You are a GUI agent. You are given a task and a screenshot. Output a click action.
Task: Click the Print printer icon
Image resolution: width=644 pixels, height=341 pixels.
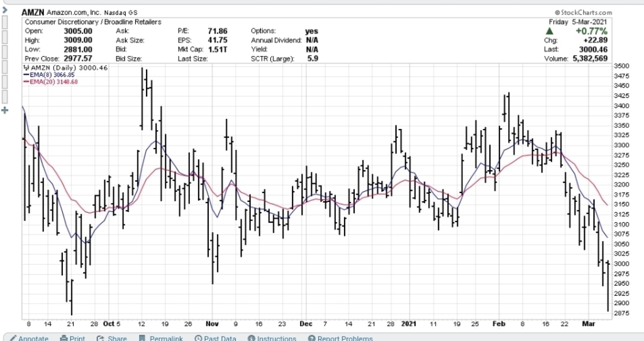[x=64, y=338]
